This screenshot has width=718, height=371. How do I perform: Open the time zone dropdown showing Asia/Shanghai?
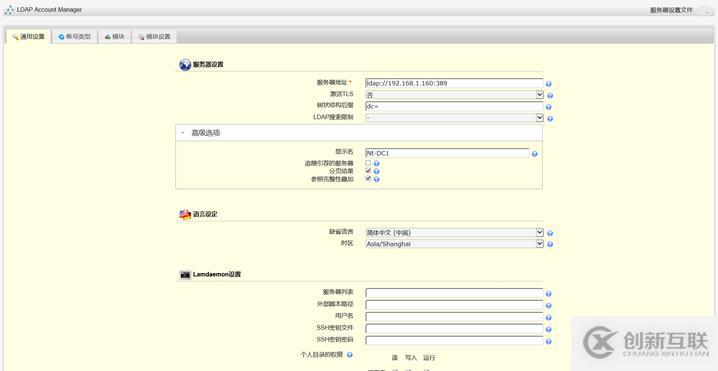(454, 244)
